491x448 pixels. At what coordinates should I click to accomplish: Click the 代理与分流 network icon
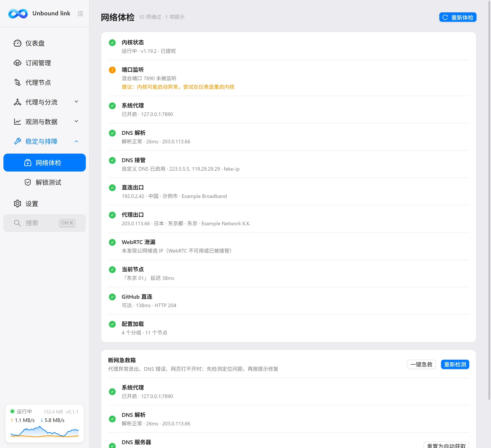(x=18, y=102)
